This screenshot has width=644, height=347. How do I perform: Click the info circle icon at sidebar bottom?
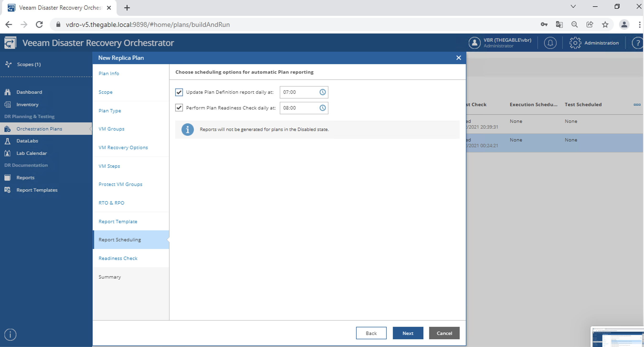10,335
